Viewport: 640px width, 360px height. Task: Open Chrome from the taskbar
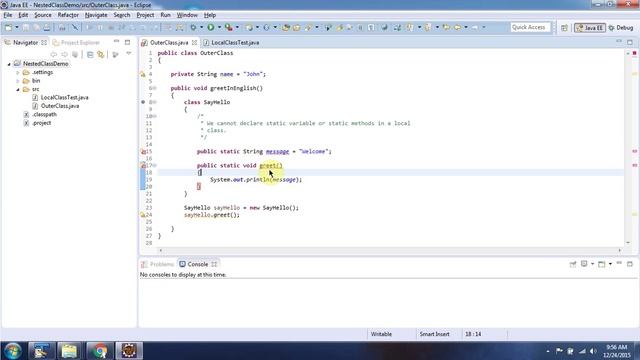(x=99, y=351)
